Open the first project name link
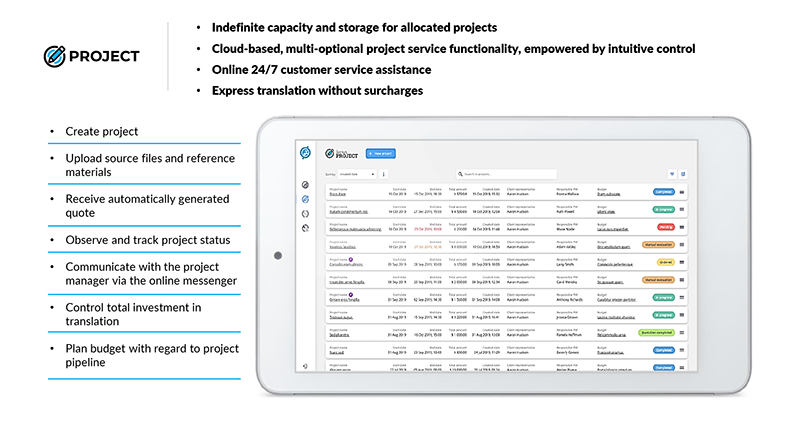 click(336, 194)
